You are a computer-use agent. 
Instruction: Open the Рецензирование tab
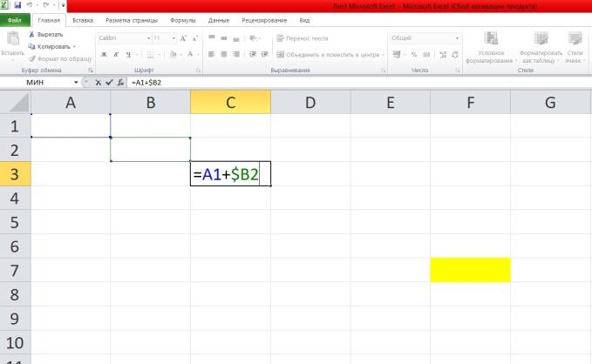(264, 20)
